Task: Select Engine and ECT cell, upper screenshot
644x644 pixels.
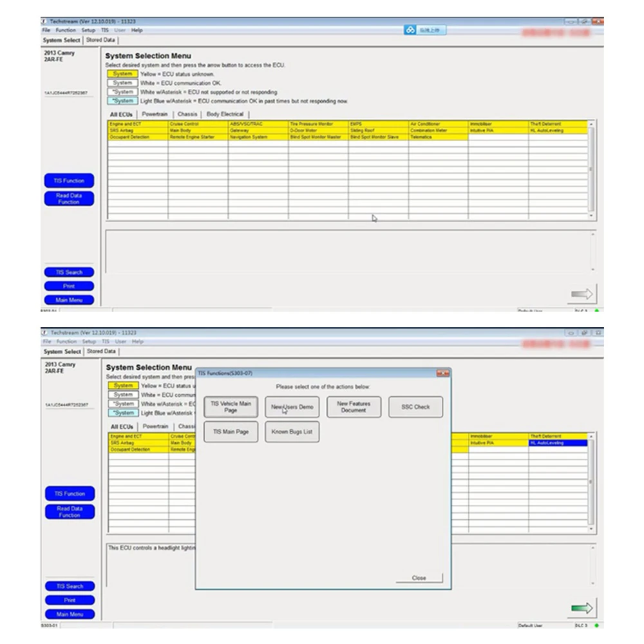Action: [x=138, y=124]
